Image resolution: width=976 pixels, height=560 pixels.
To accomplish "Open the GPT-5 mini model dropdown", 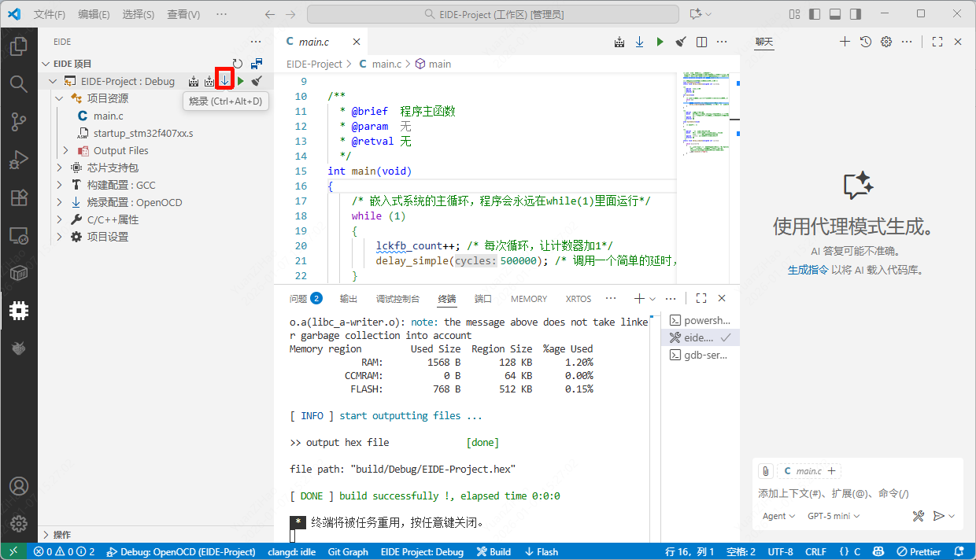I will click(x=834, y=516).
